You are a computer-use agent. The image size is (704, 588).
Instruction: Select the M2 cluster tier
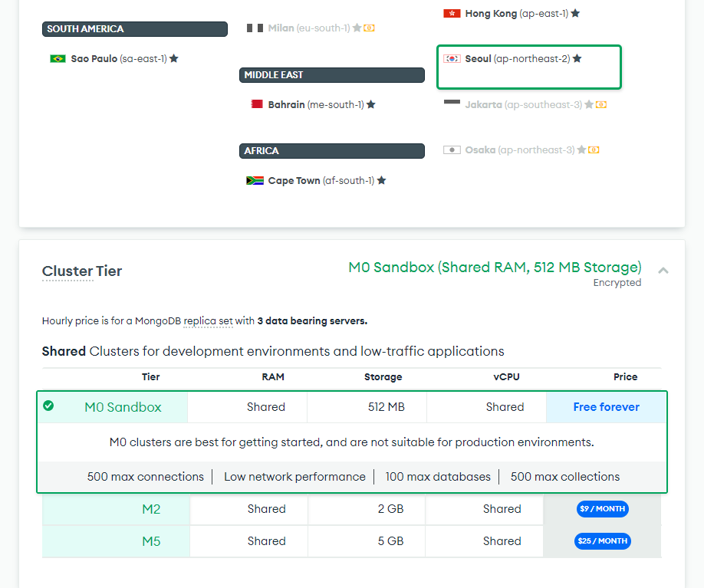352,509
